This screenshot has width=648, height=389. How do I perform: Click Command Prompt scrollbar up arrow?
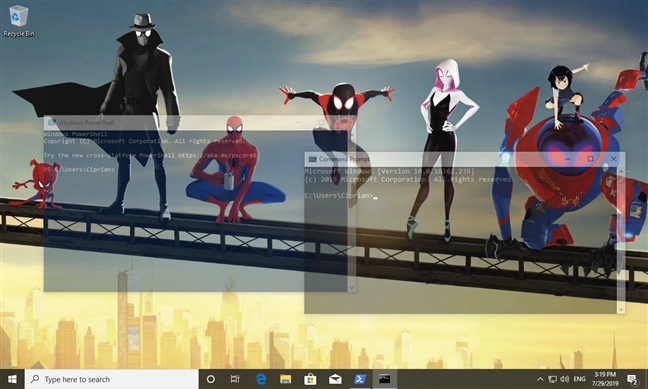621,171
